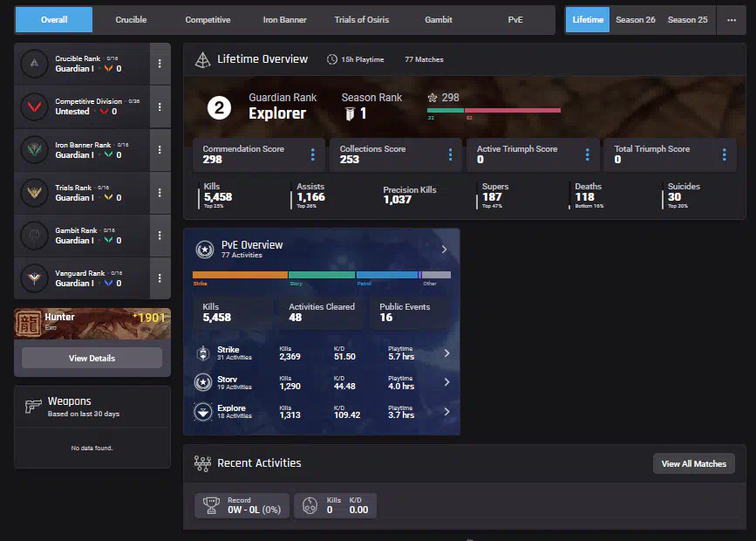Open Collections Score options menu

point(450,154)
